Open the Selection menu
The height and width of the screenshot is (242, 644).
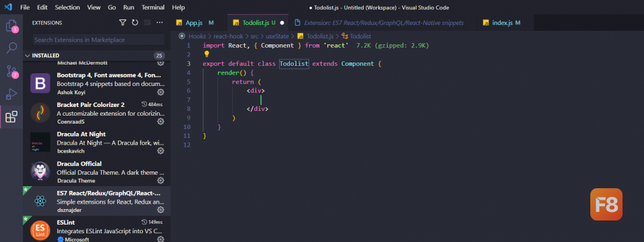coord(67,7)
